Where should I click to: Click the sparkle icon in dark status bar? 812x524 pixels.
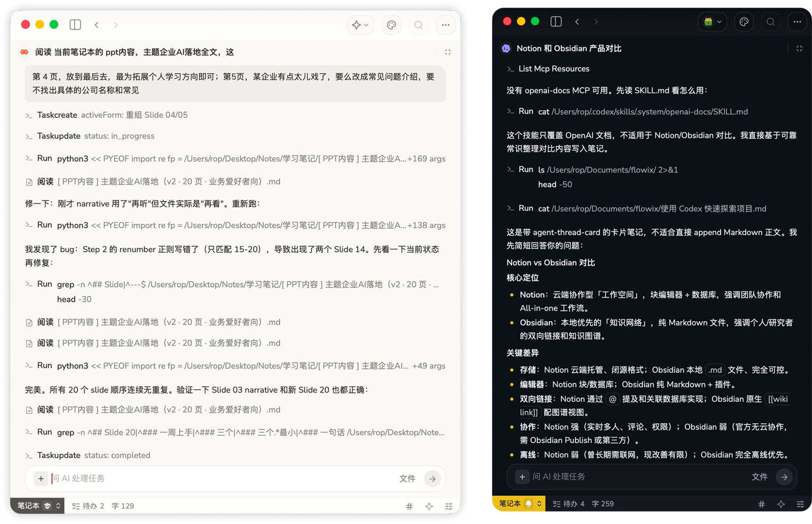[x=781, y=504]
